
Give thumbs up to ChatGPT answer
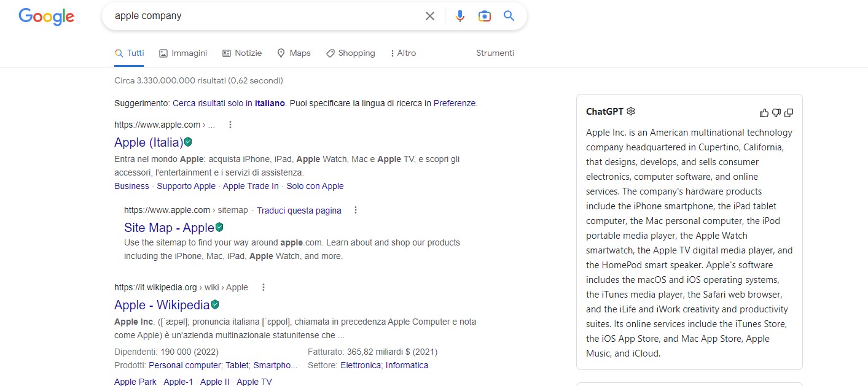764,112
